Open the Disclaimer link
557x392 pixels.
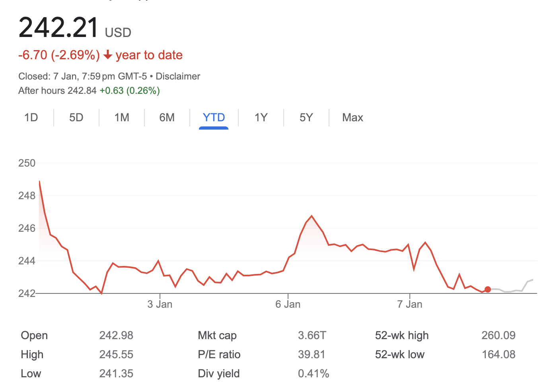178,76
